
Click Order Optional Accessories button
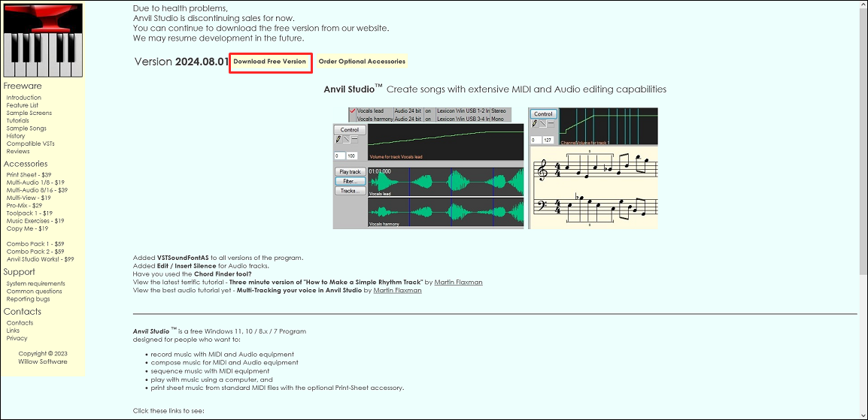pyautogui.click(x=362, y=62)
